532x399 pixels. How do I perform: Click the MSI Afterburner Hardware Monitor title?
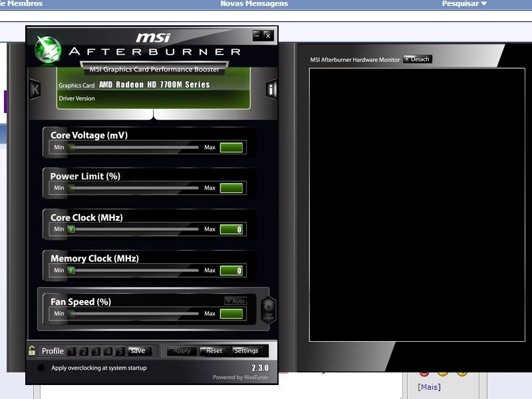coord(355,60)
